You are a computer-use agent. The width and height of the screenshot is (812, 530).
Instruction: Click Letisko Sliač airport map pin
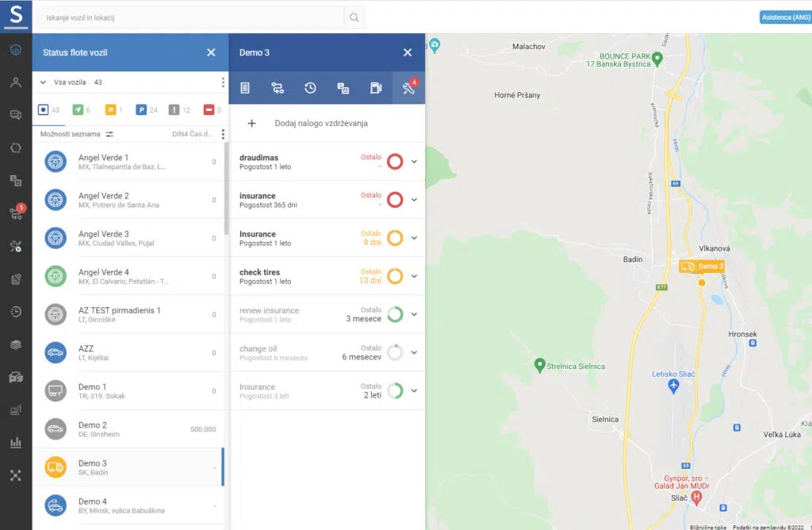(x=673, y=386)
